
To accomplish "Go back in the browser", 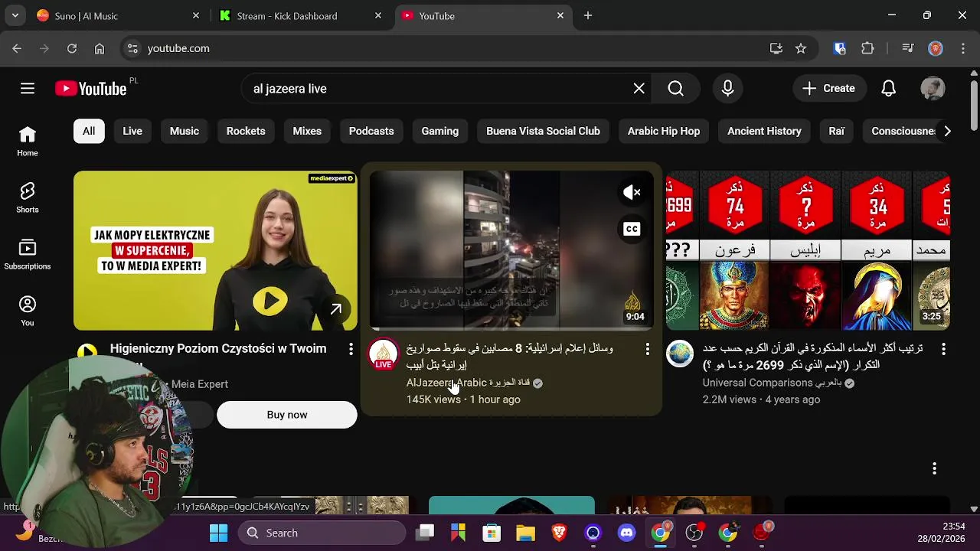I will pos(17,48).
